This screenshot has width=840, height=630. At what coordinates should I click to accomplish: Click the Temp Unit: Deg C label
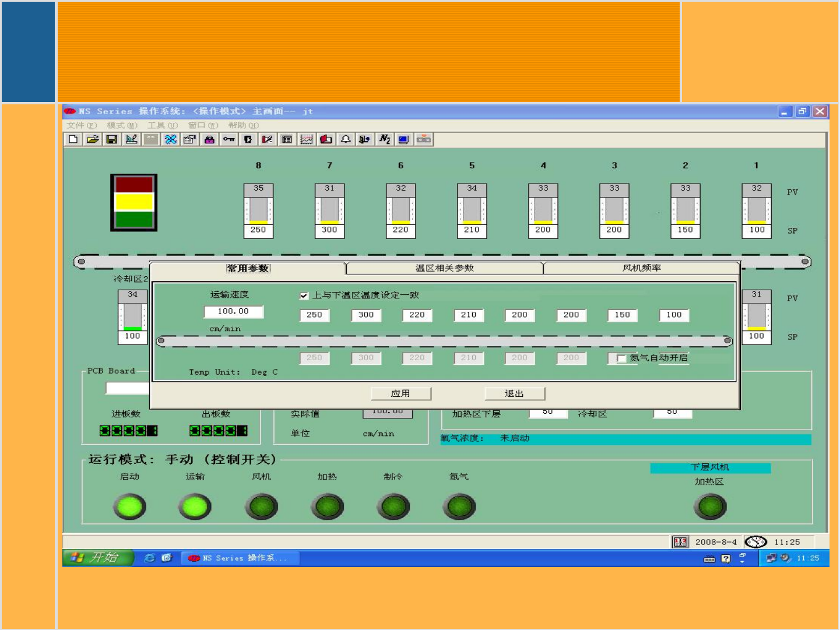(x=233, y=372)
